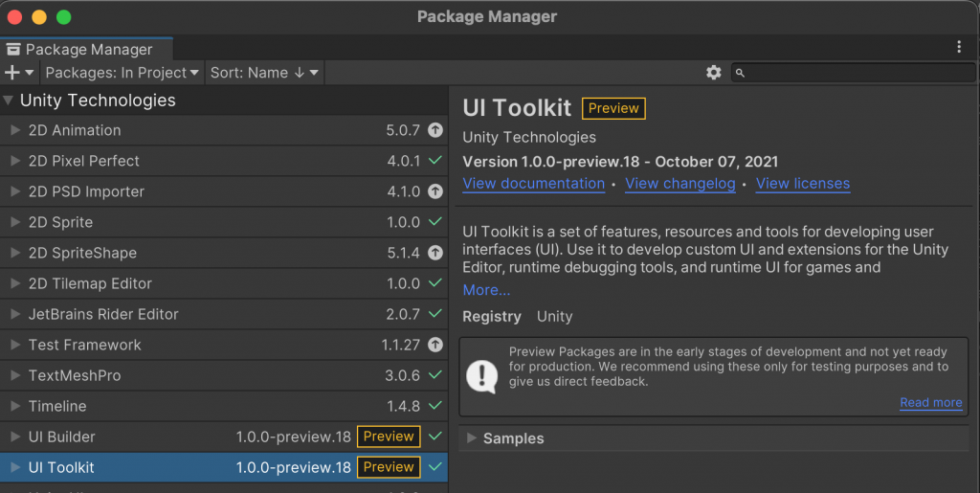Click update arrow icon for 2D PSD Importer
Screen dimensions: 980x493
click(x=435, y=191)
